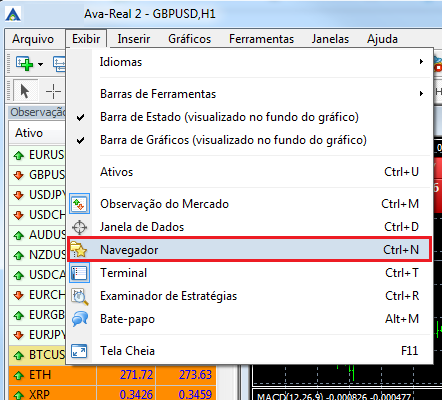This screenshot has width=442, height=400.
Task: Toggle the Barra de Gráficos checkmark
Action: pos(80,140)
